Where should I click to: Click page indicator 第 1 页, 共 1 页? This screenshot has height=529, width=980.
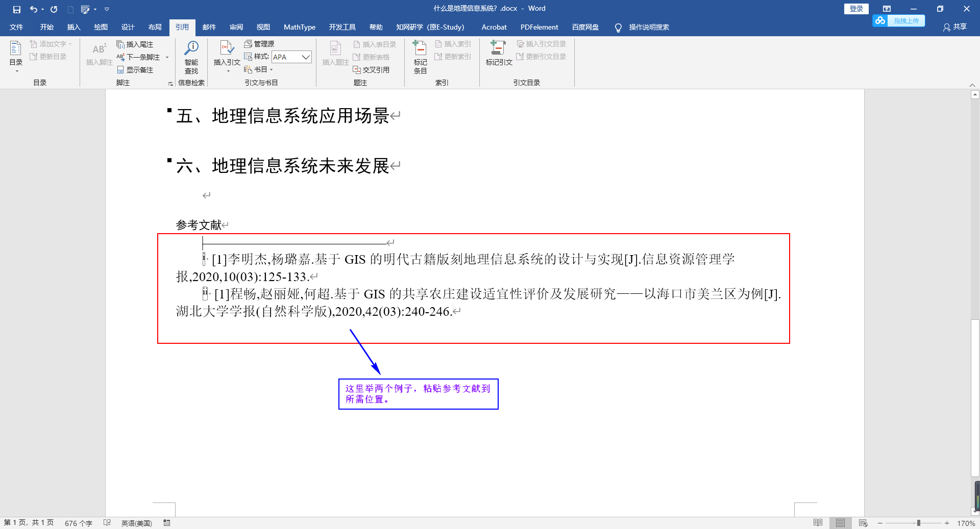pos(29,523)
